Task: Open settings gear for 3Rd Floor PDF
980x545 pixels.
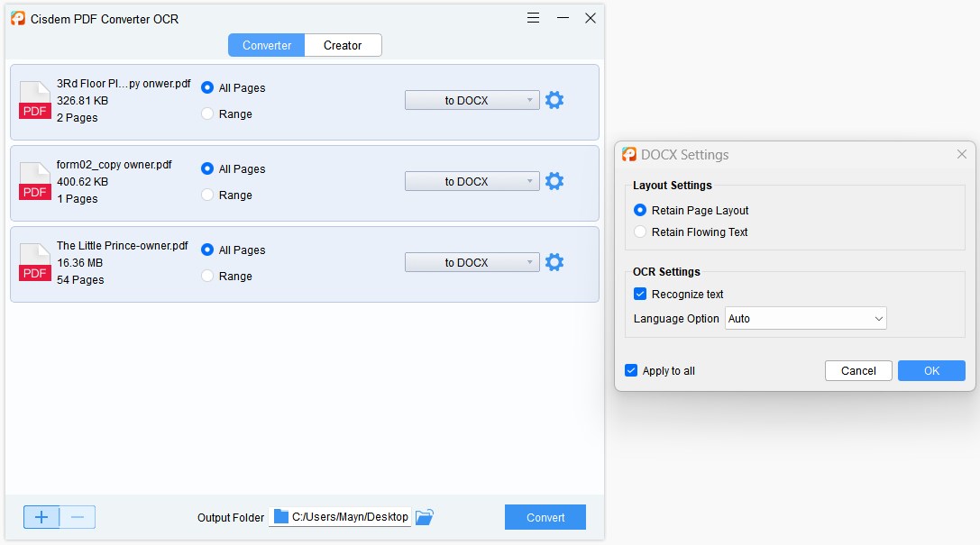Action: click(x=554, y=100)
